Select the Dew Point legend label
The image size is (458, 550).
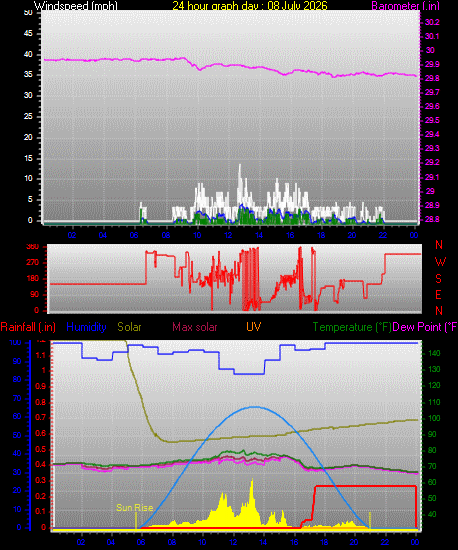point(425,327)
